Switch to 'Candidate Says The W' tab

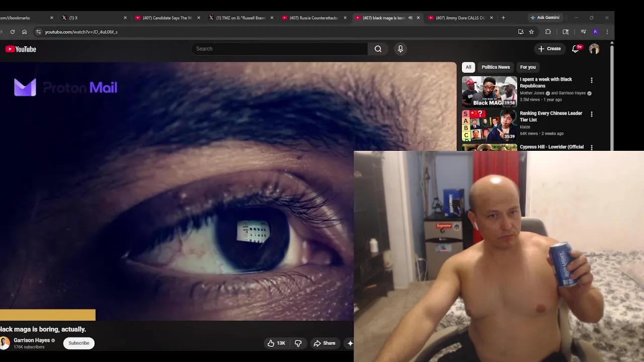[167, 18]
